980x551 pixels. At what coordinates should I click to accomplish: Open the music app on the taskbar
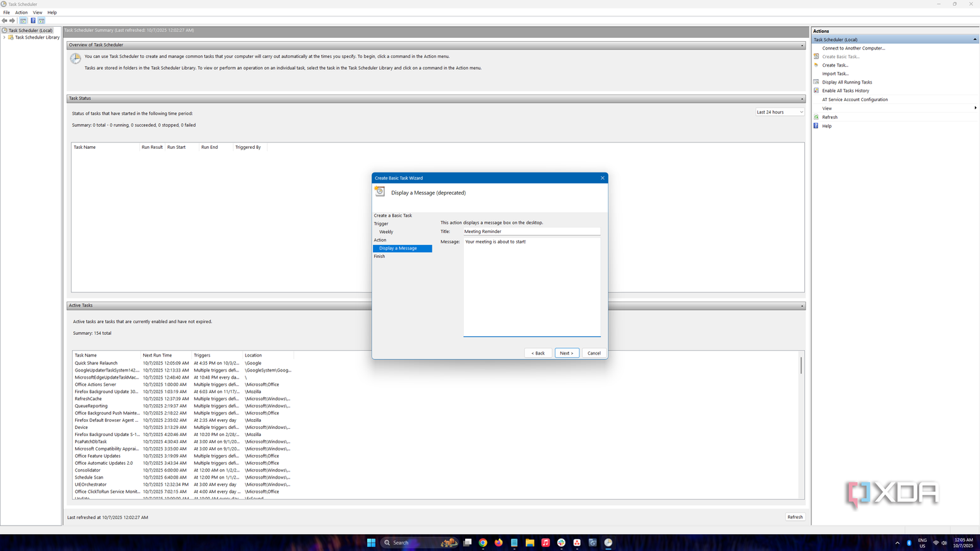546,543
